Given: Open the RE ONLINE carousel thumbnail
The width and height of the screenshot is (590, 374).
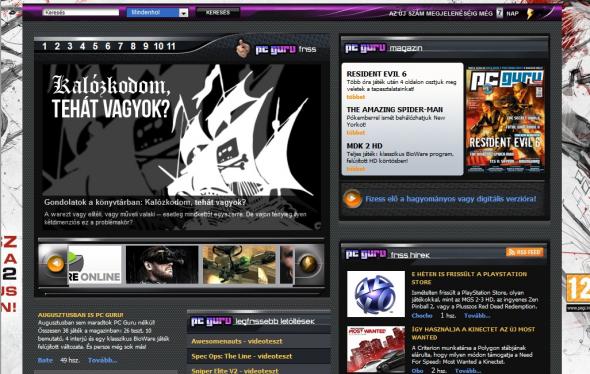Looking at the screenshot, I should tap(95, 265).
